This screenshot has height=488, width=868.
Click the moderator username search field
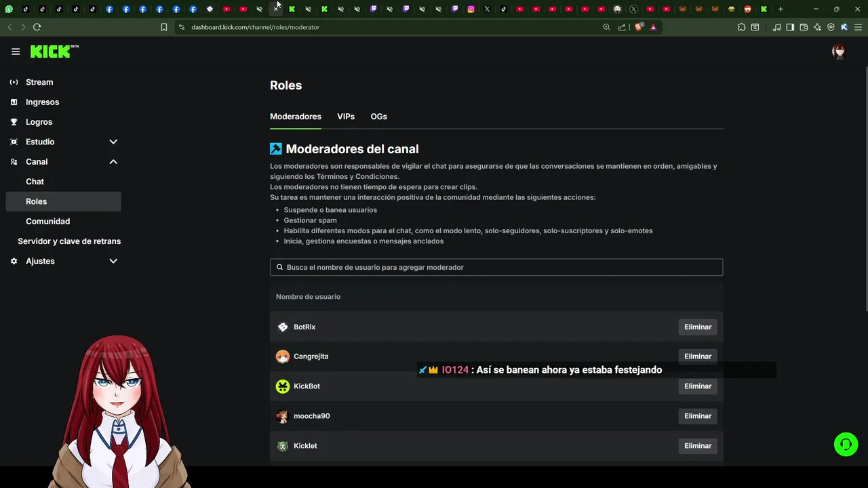(496, 267)
